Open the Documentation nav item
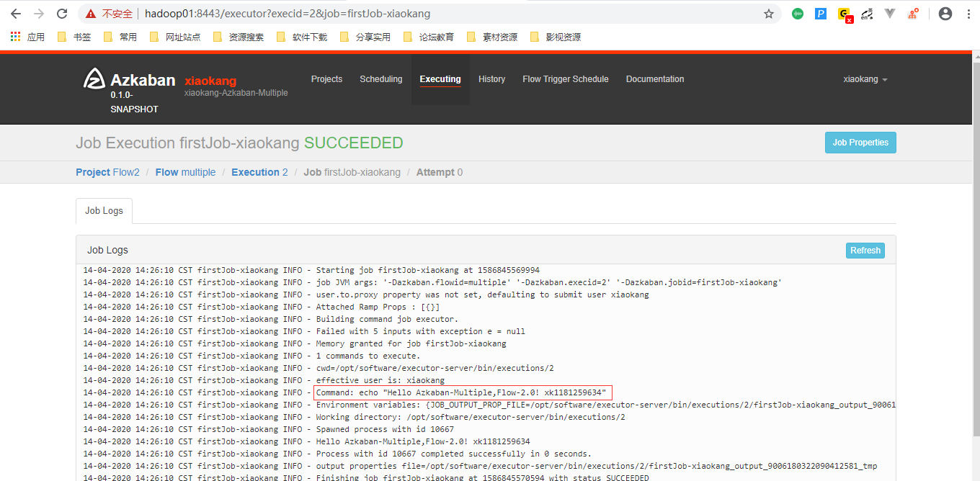Image resolution: width=980 pixels, height=481 pixels. [x=655, y=79]
